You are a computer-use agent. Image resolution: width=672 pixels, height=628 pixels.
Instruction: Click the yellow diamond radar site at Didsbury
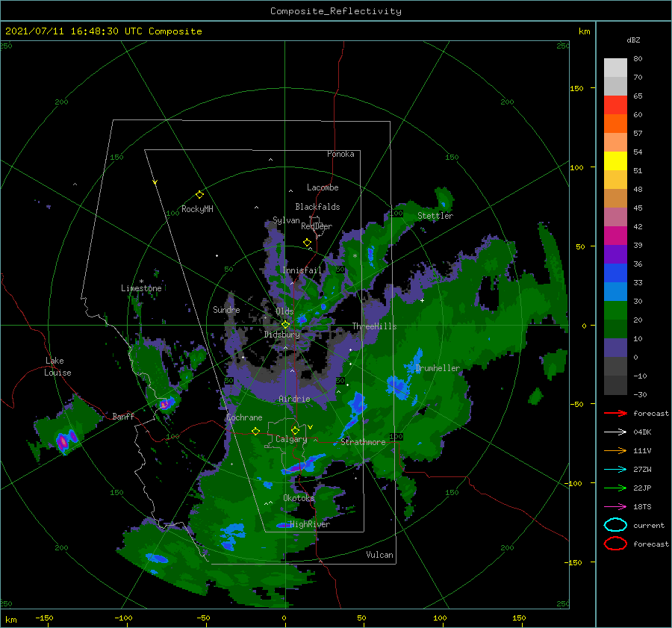pos(285,325)
